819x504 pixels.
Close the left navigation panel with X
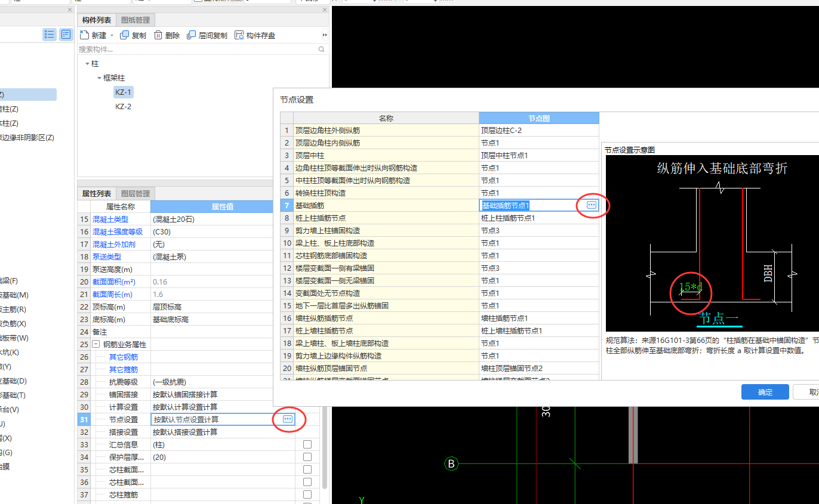(69, 10)
